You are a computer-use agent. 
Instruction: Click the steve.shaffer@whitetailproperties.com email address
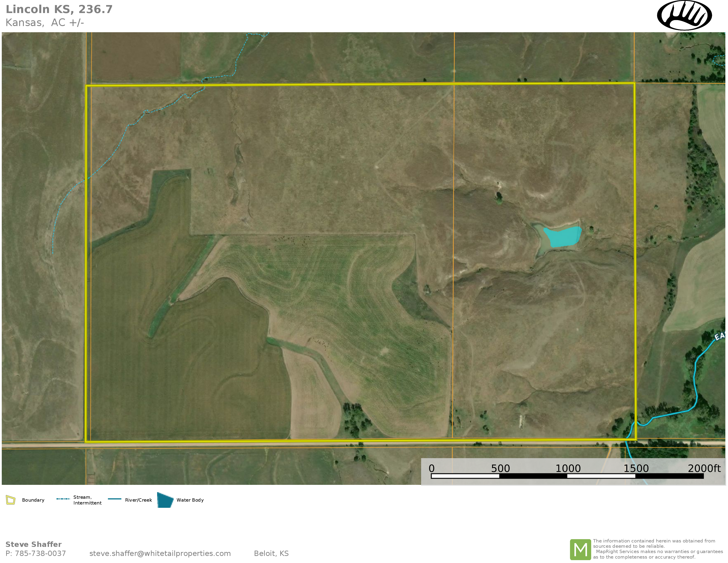tap(160, 553)
